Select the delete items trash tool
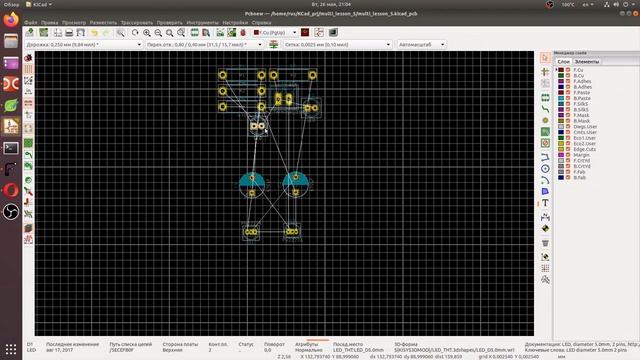Image resolution: width=640 pixels, height=360 pixels. click(545, 243)
